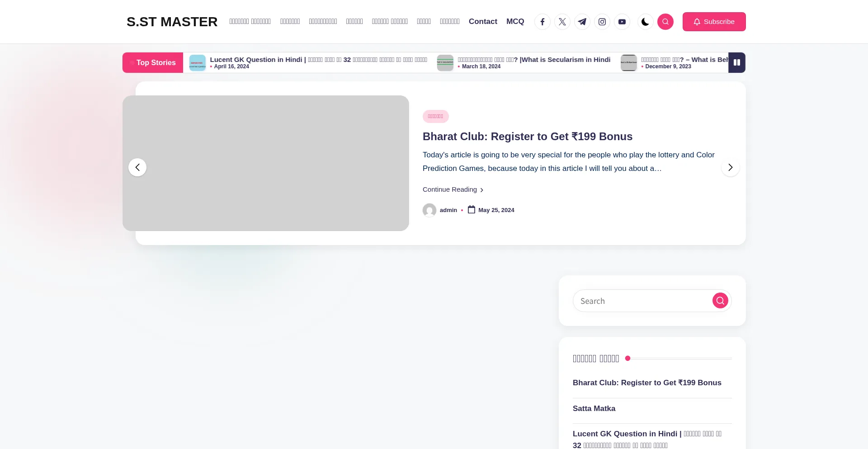Screen dimensions: 868x449
Task: Open Lucent GK Question ticker story
Action: click(319, 59)
